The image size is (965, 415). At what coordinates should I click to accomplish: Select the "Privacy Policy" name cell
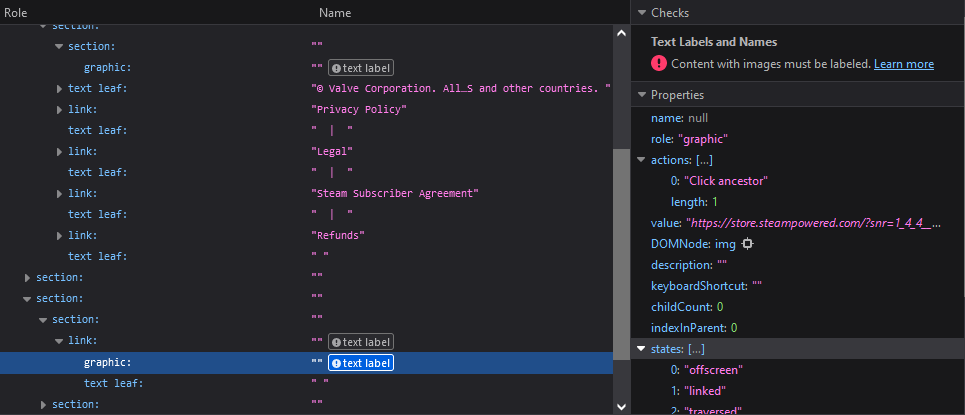[359, 110]
